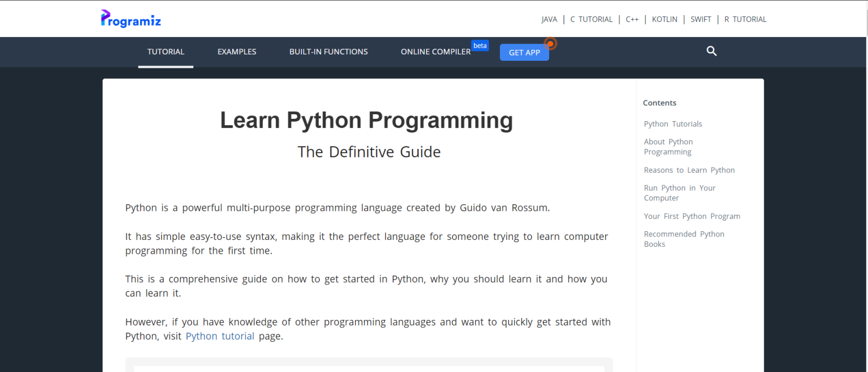Viewport: 868px width, 372px height.
Task: Open the C++ tutorial link
Action: (632, 19)
